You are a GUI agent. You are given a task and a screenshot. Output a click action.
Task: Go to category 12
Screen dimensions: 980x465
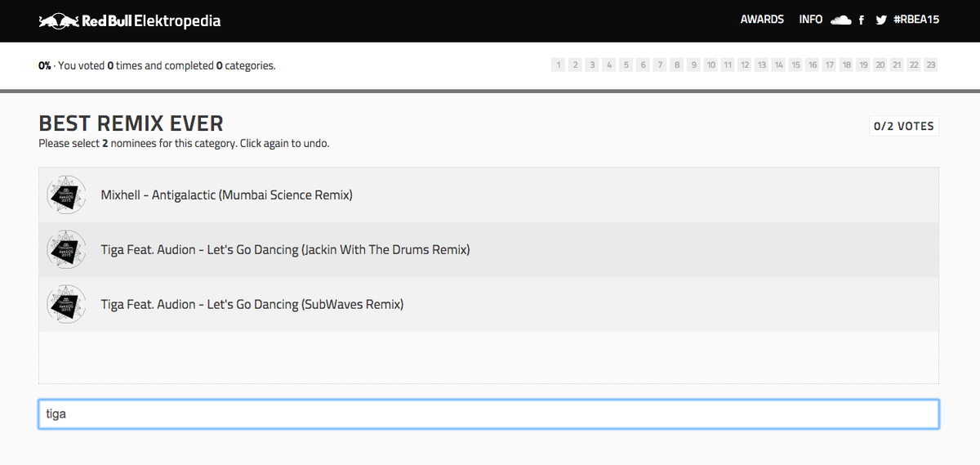click(745, 65)
